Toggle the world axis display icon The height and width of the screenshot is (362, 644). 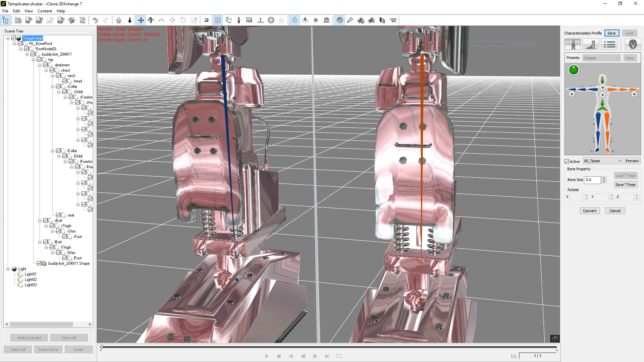tap(229, 20)
